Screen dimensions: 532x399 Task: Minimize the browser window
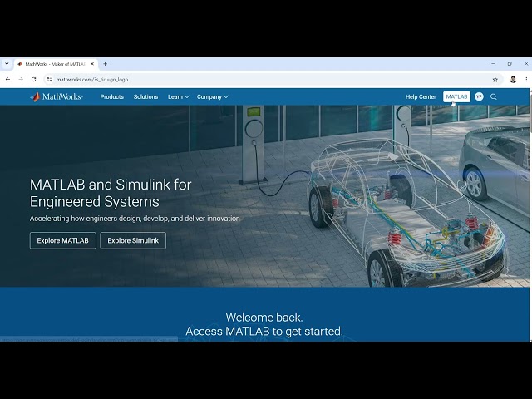493,64
